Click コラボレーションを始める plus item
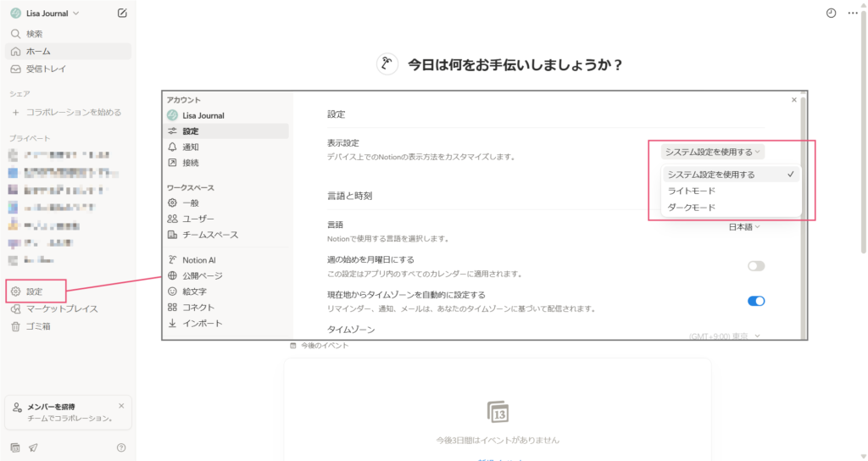 [68, 112]
